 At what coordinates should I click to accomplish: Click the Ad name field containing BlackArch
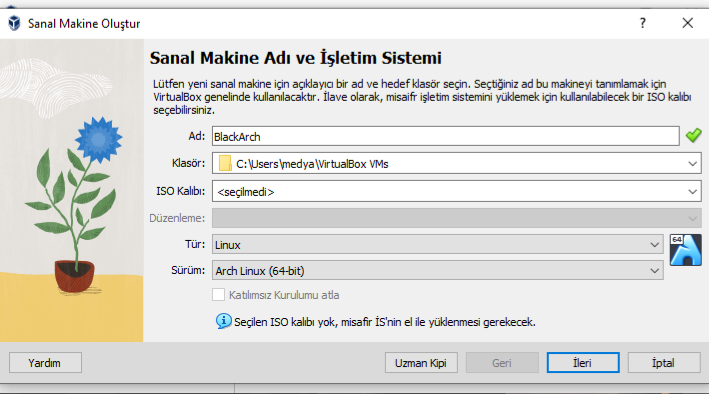coord(445,136)
